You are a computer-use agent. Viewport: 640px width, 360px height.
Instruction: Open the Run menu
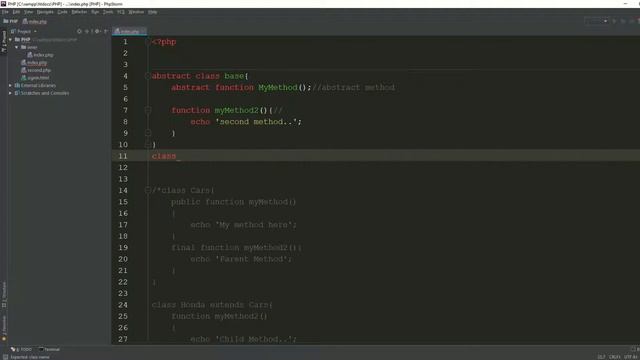(95, 12)
